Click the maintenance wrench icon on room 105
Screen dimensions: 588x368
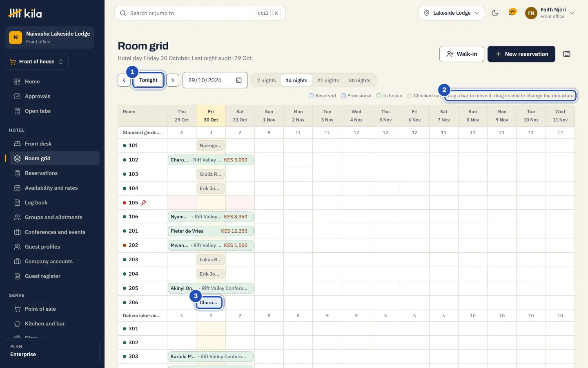[x=143, y=202]
